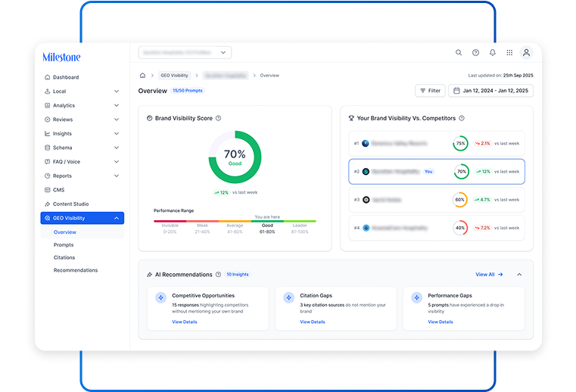Click the 15/50 Prompts badge
This screenshot has height=392, width=576.
pyautogui.click(x=188, y=91)
